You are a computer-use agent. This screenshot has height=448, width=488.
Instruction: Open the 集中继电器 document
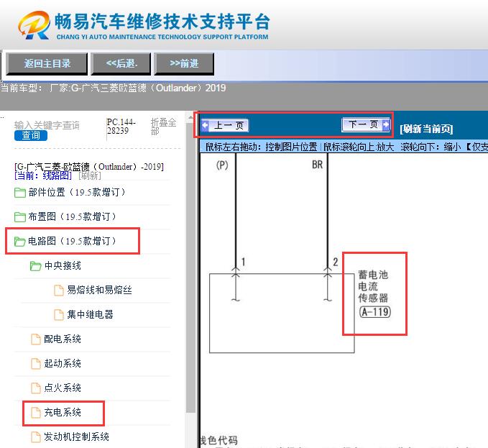point(91,314)
